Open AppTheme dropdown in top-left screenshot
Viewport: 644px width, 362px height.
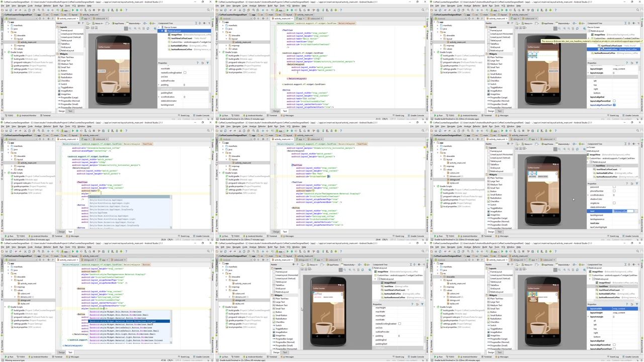118,23
